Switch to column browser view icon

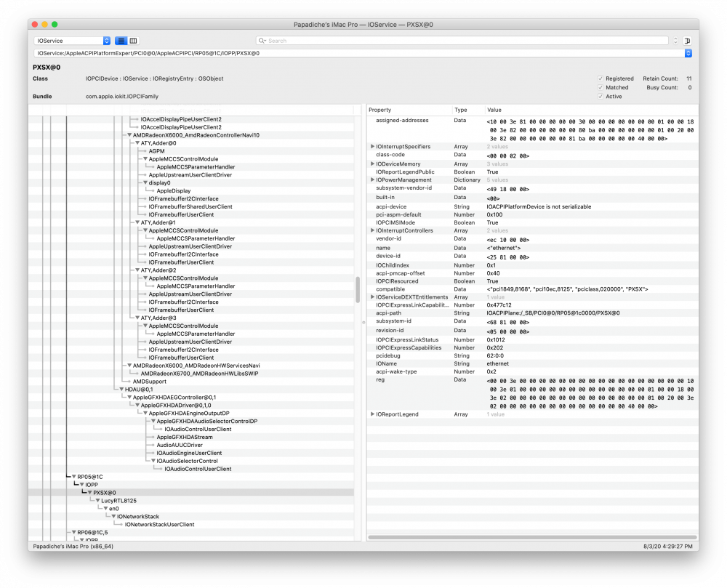(x=134, y=41)
